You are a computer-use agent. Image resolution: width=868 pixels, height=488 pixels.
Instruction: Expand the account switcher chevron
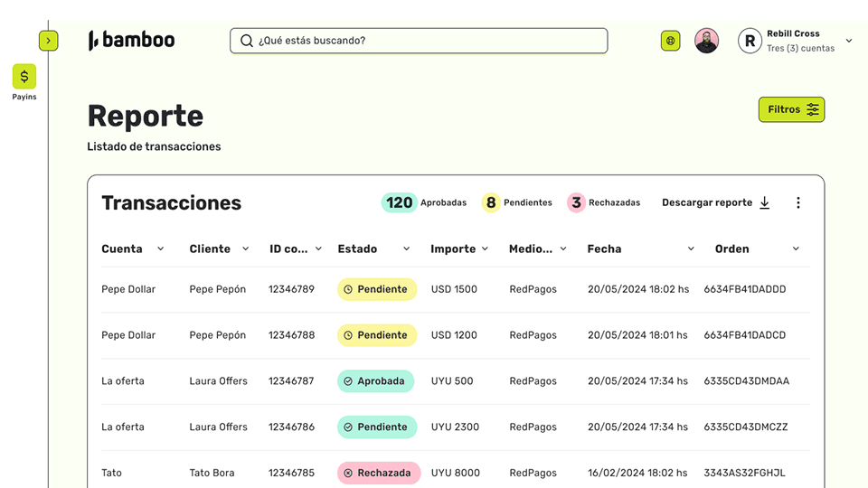[848, 41]
